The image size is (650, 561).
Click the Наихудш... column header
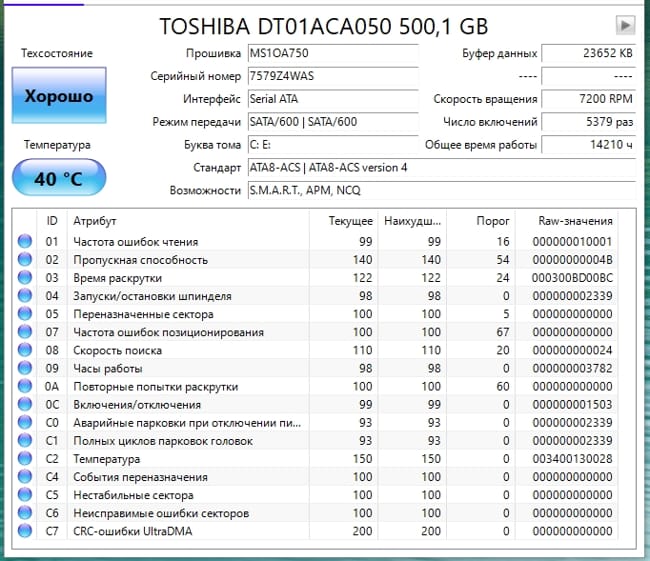click(412, 221)
